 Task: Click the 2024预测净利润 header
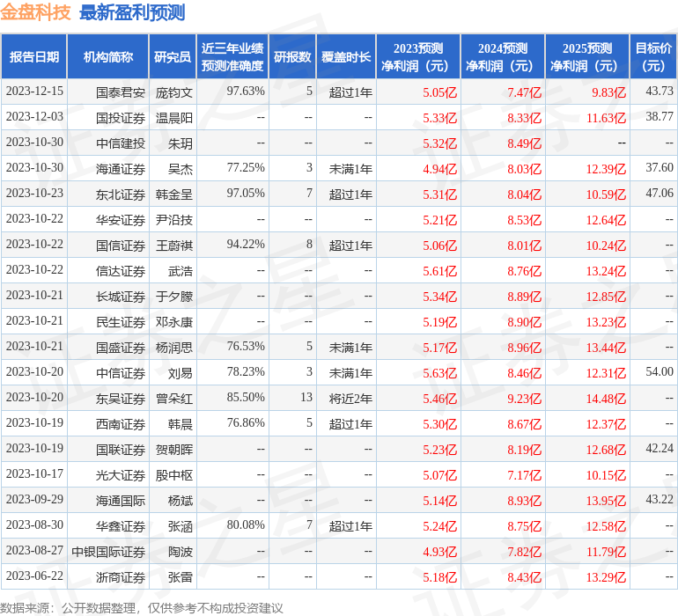(x=503, y=56)
